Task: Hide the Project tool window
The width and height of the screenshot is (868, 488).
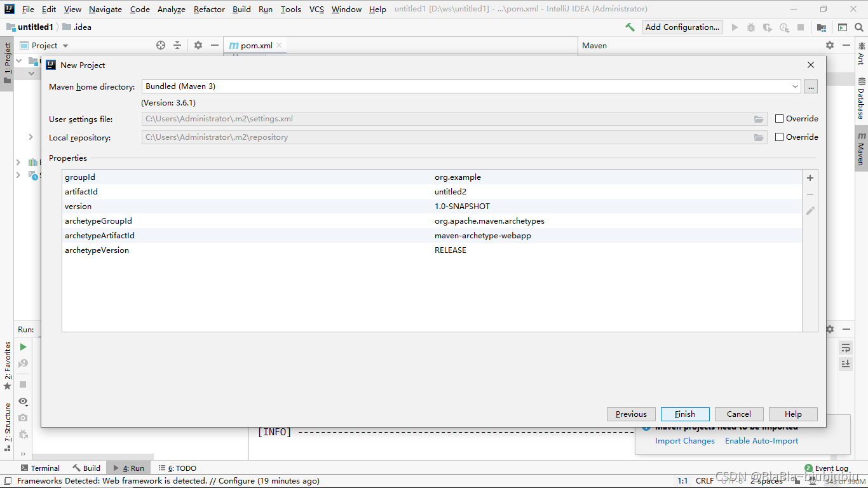Action: pyautogui.click(x=215, y=45)
